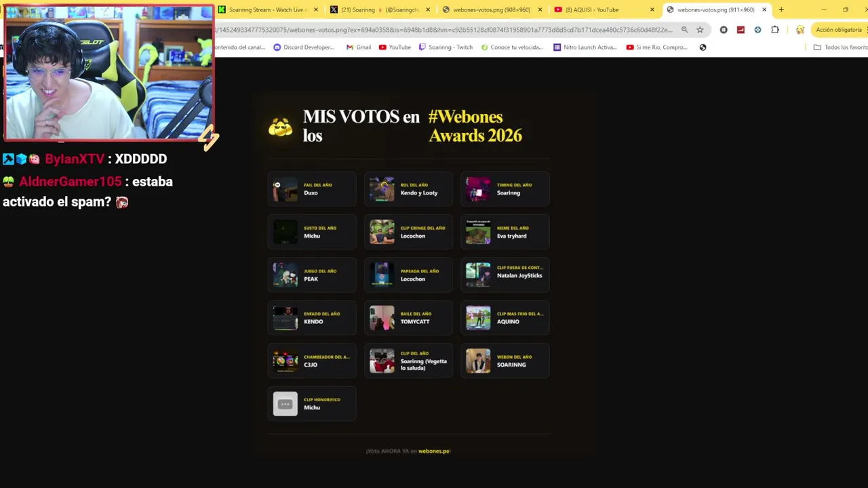The height and width of the screenshot is (488, 868).
Task: Click the address bar URL
Action: [444, 30]
